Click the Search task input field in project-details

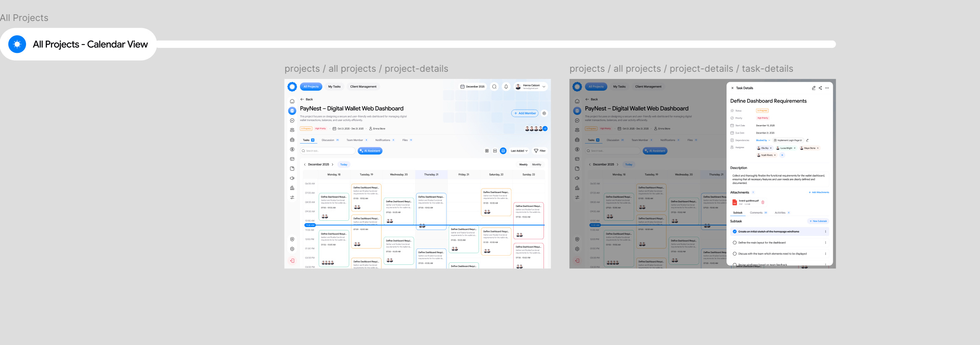[x=327, y=151]
